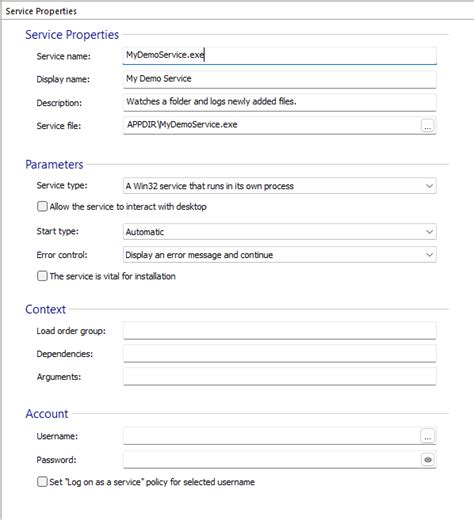This screenshot has height=520, width=474.
Task: Check The service is vital for installation
Action: click(x=42, y=276)
